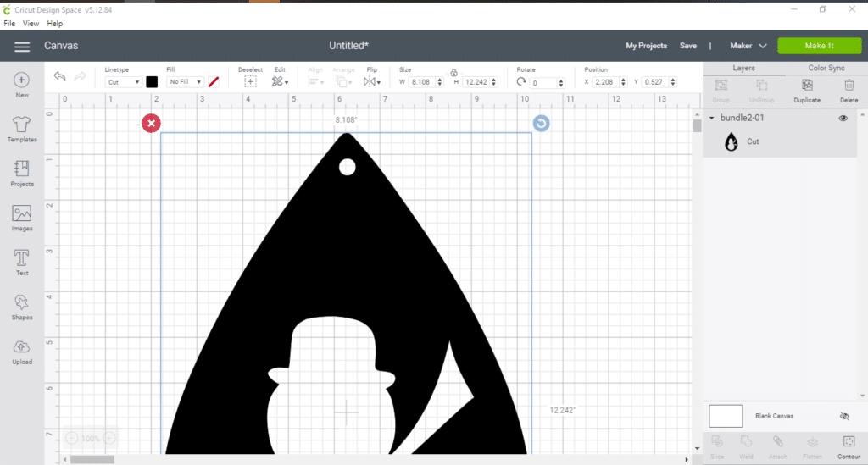The image size is (868, 465).
Task: Click the Undo arrow
Action: pyautogui.click(x=59, y=77)
